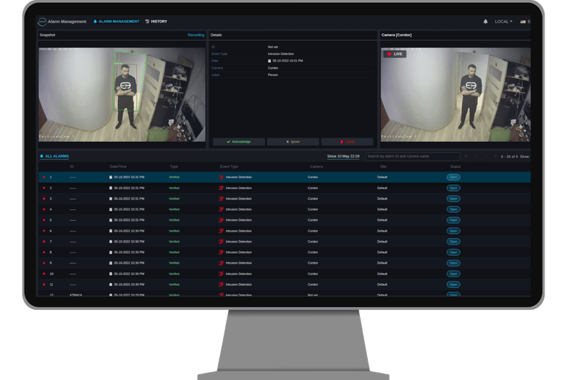The height and width of the screenshot is (380, 588).
Task: Open the Since 10 May 22:29 filter
Action: pyautogui.click(x=343, y=156)
